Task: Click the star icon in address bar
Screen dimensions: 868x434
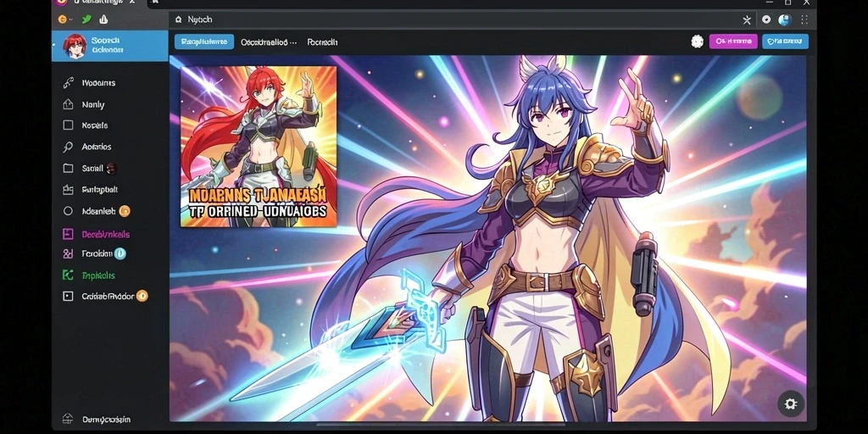Action: [x=747, y=20]
